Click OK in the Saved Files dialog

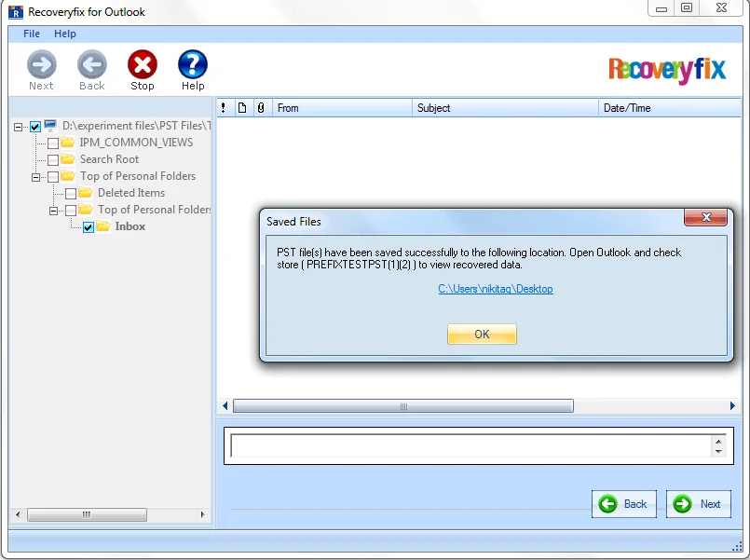tap(483, 334)
